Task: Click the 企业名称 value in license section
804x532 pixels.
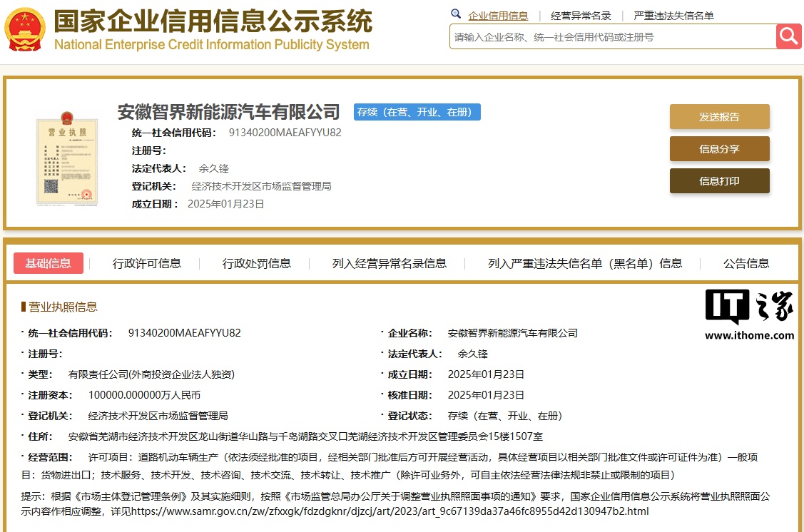Action: coord(513,333)
